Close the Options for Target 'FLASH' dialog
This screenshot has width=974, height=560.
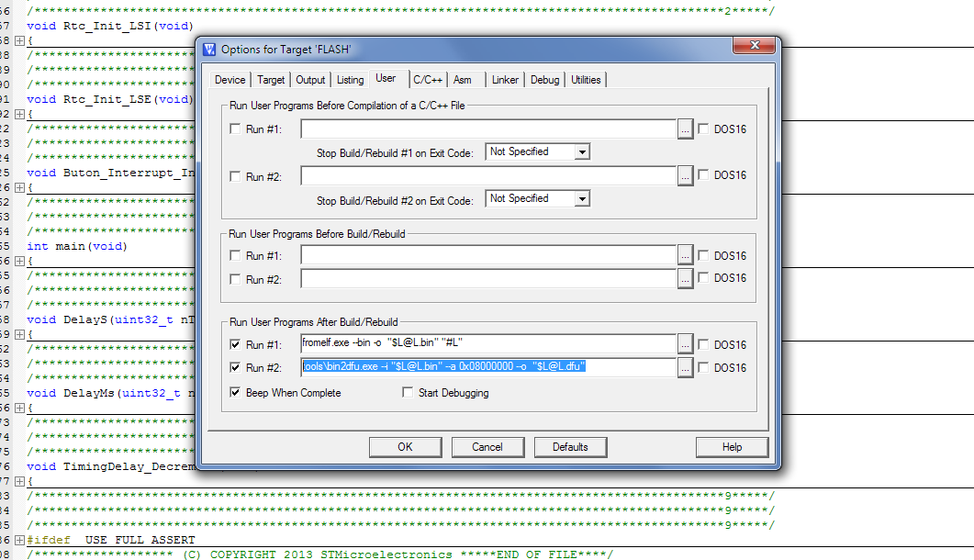[755, 45]
